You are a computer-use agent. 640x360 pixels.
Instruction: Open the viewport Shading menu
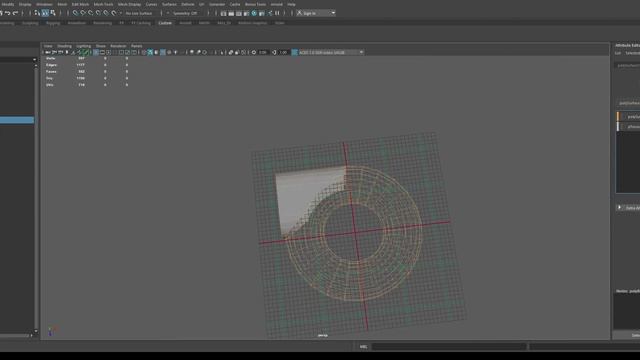[x=64, y=46]
